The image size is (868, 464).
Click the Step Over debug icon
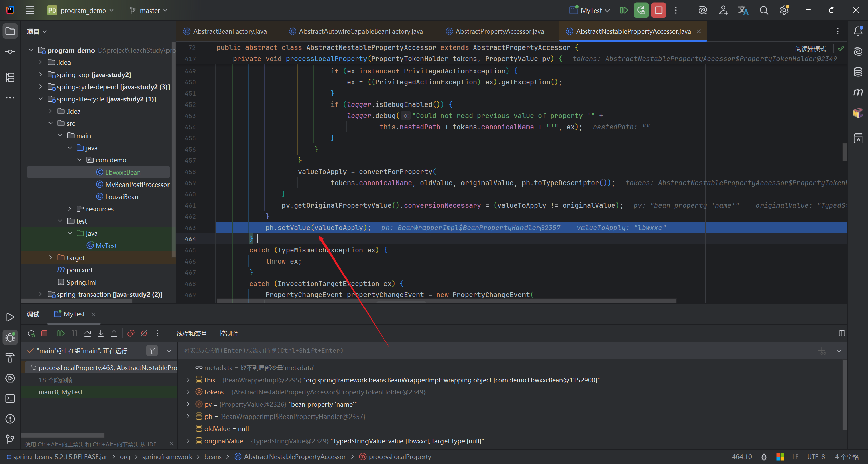[87, 334]
